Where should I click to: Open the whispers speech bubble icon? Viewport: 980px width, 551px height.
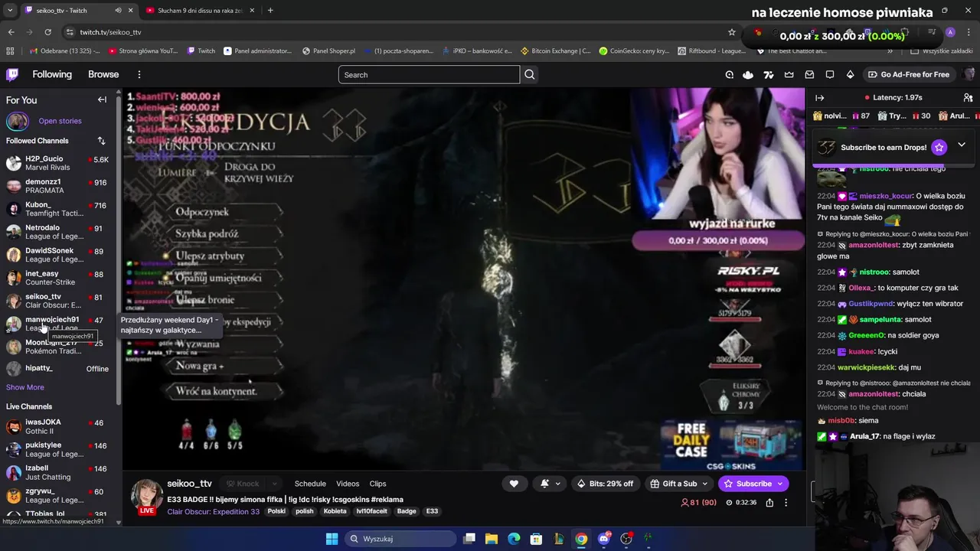click(830, 74)
